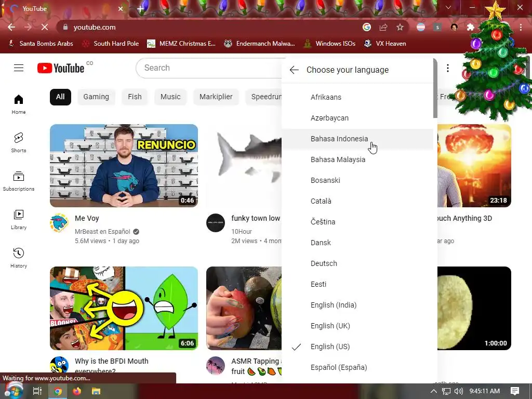532x399 pixels.
Task: Open Library in the sidebar
Action: [x=19, y=220]
